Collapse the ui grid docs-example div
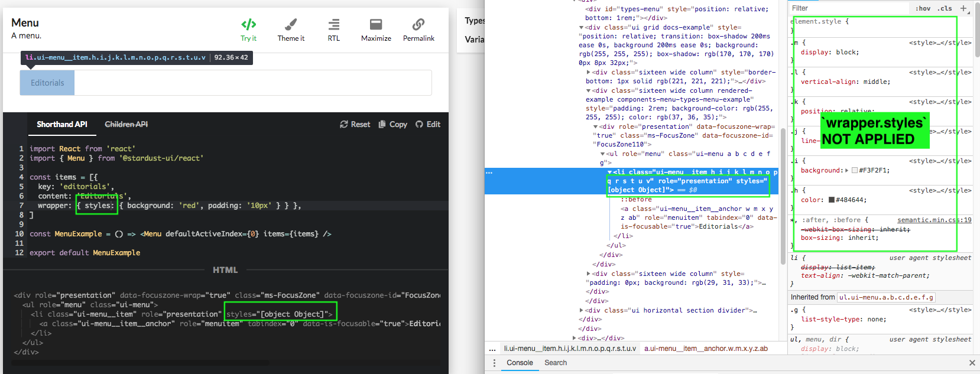 (x=581, y=28)
